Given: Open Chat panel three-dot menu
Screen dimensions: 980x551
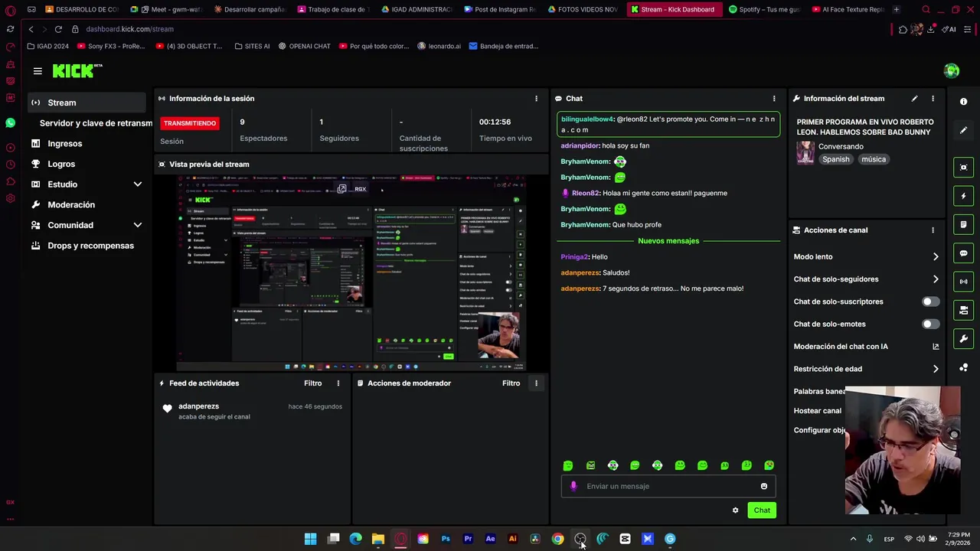Looking at the screenshot, I should [774, 99].
